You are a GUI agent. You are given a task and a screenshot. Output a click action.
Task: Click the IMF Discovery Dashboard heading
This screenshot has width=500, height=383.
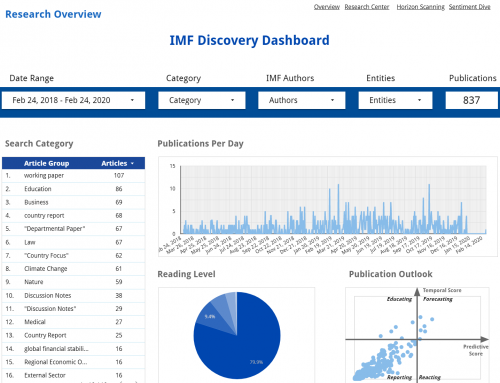(249, 40)
